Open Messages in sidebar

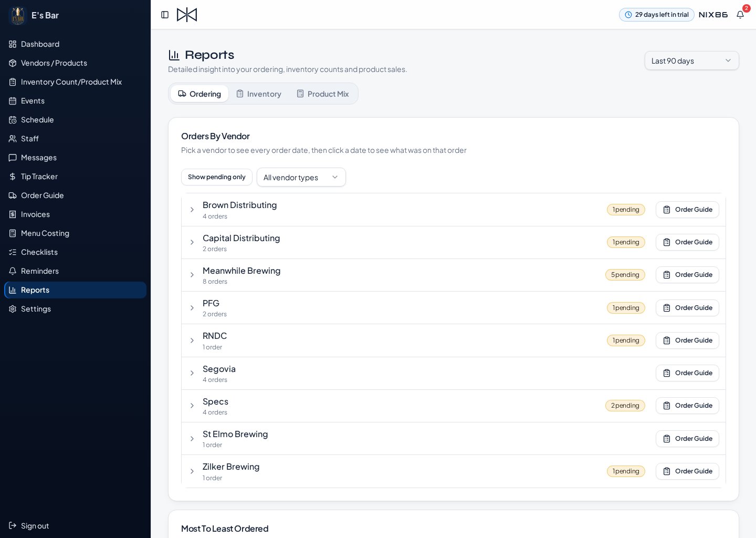coord(75,158)
